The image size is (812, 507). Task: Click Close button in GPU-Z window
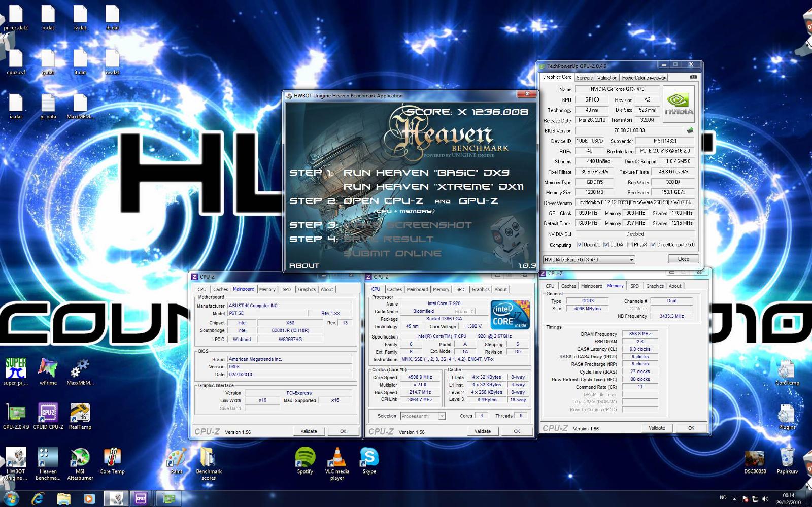point(684,259)
